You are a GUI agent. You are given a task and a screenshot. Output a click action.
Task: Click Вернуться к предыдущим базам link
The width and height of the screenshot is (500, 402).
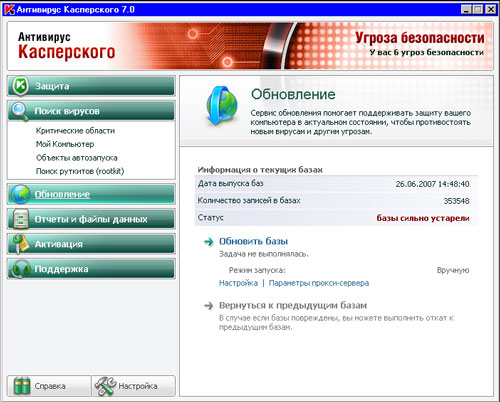pyautogui.click(x=293, y=305)
